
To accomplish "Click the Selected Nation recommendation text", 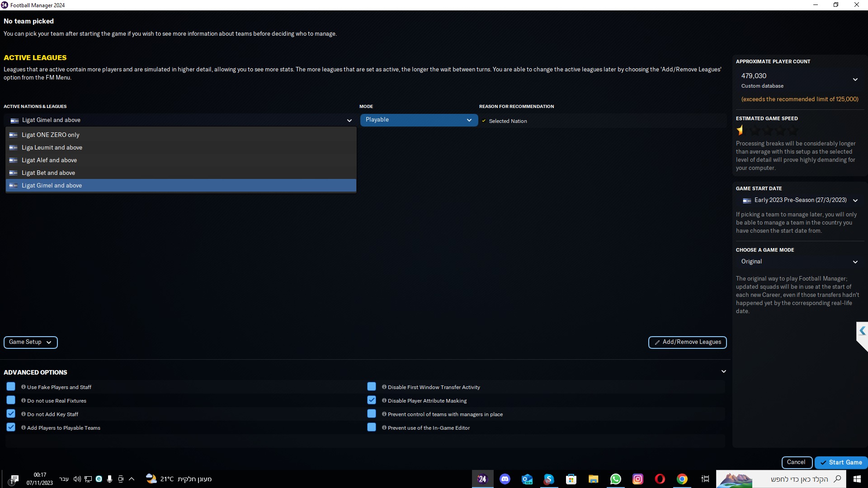I will coord(508,121).
